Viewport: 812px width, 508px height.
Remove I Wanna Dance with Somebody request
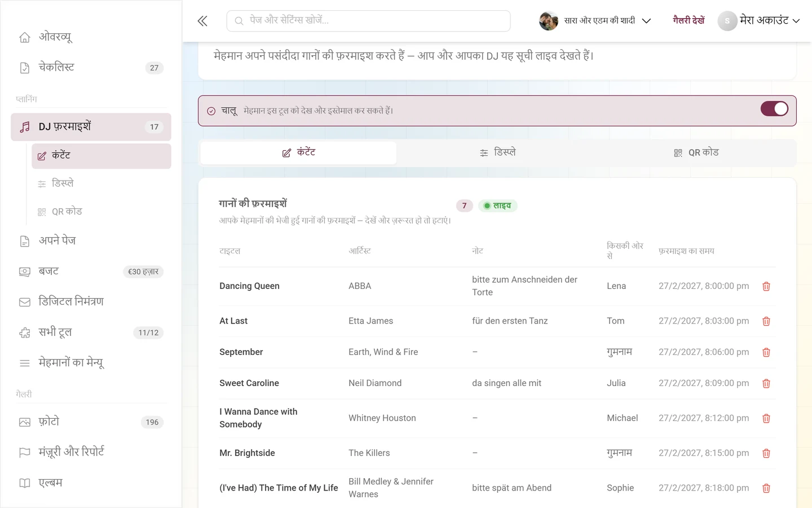pos(766,418)
